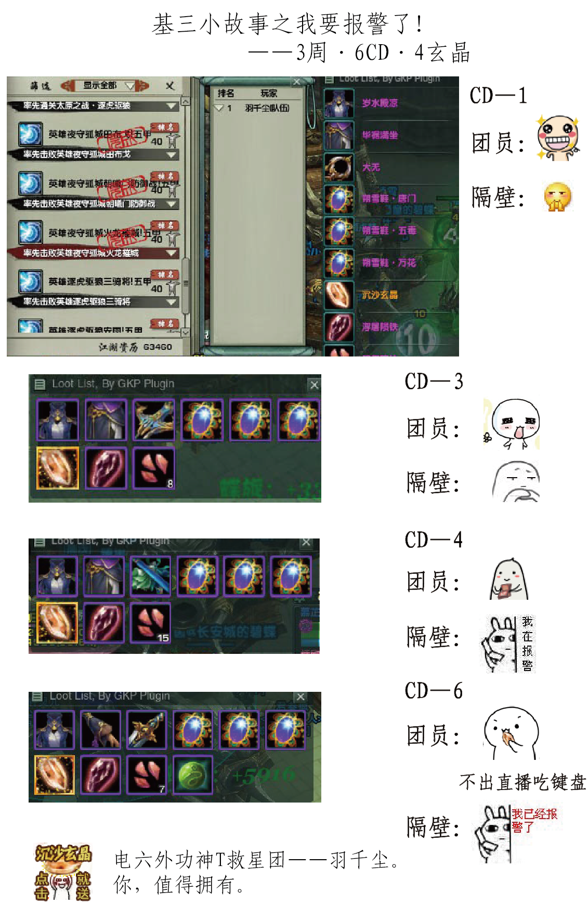Click the 排名 tag for 逐虎驱狼三骑将 achievement
Viewport: 588px width, 920px height.
pos(165,274)
